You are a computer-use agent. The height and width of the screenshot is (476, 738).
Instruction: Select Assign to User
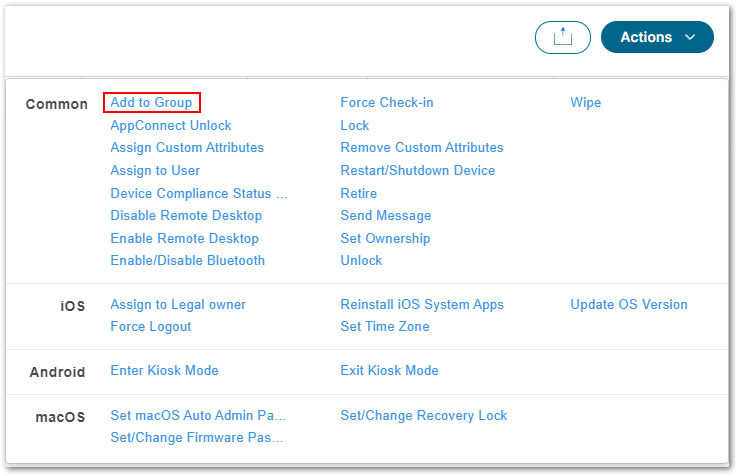tap(155, 170)
